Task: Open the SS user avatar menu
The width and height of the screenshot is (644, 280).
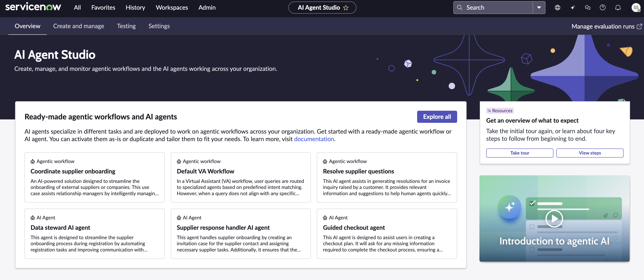Action: point(636,8)
